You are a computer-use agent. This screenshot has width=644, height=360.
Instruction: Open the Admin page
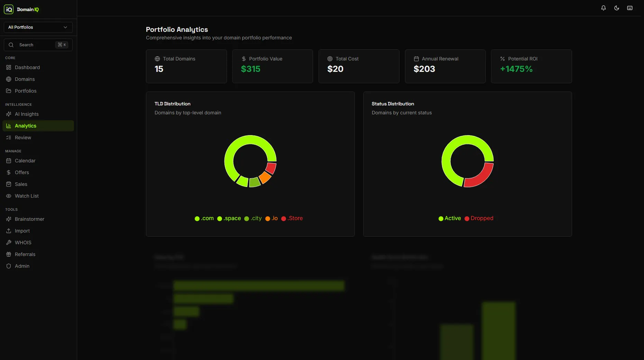click(38, 266)
